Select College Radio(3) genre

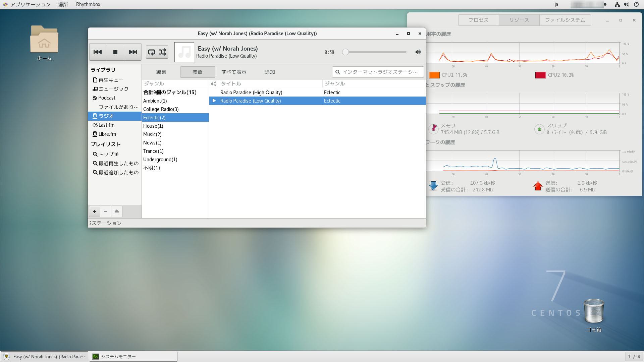click(x=175, y=109)
